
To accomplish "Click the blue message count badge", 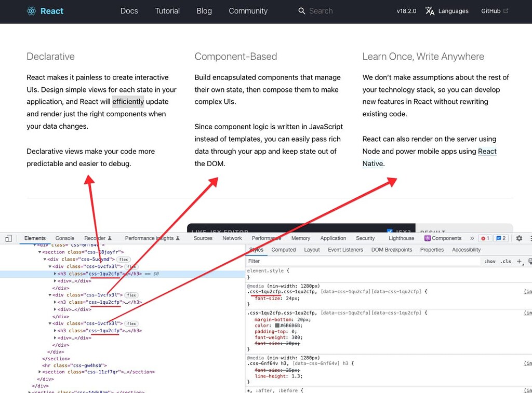I will [x=501, y=238].
